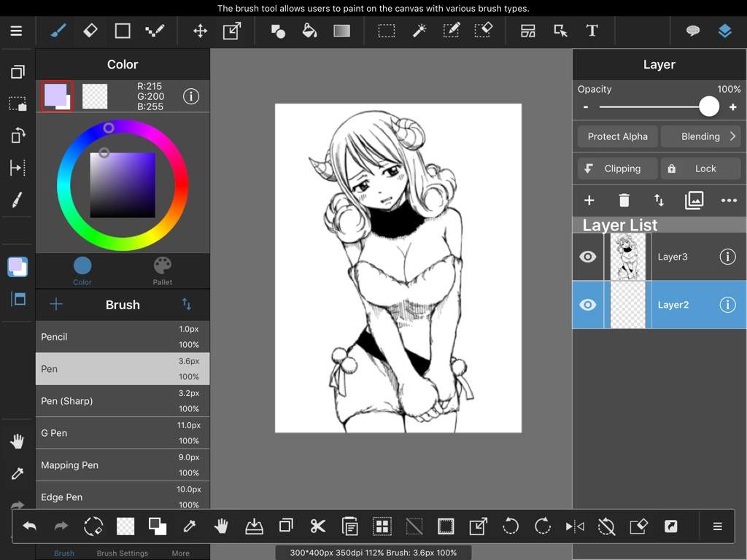
Task: Select the rectangular selection tool
Action: point(387,31)
